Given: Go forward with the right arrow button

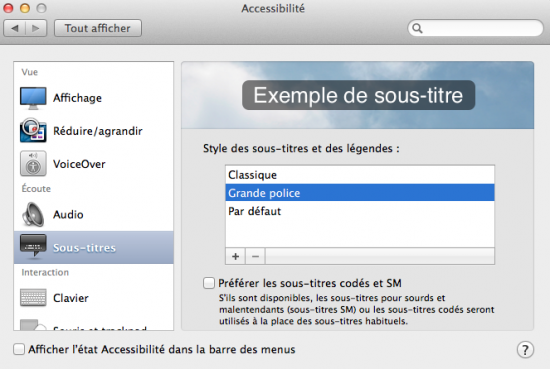Looking at the screenshot, I should 36,28.
